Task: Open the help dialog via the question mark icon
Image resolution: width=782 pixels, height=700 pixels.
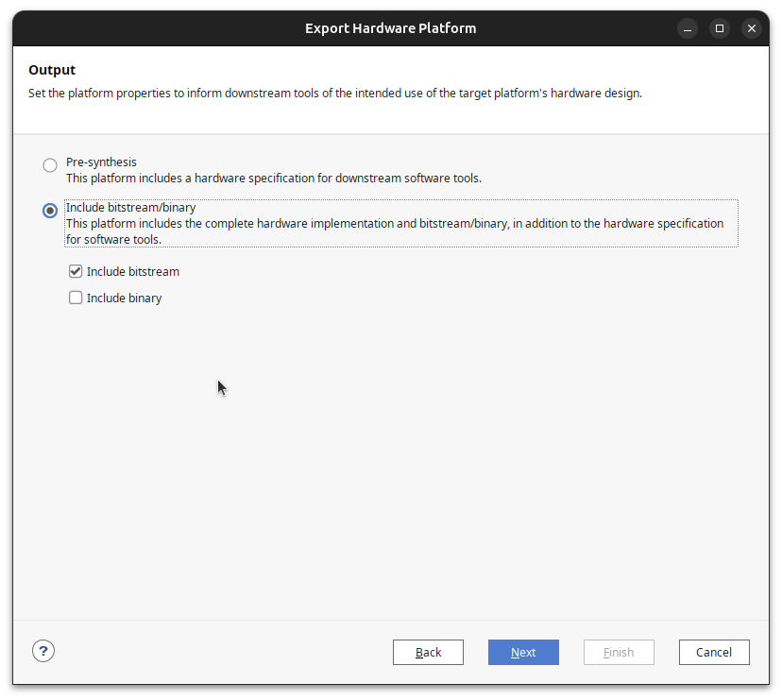Action: point(42,651)
